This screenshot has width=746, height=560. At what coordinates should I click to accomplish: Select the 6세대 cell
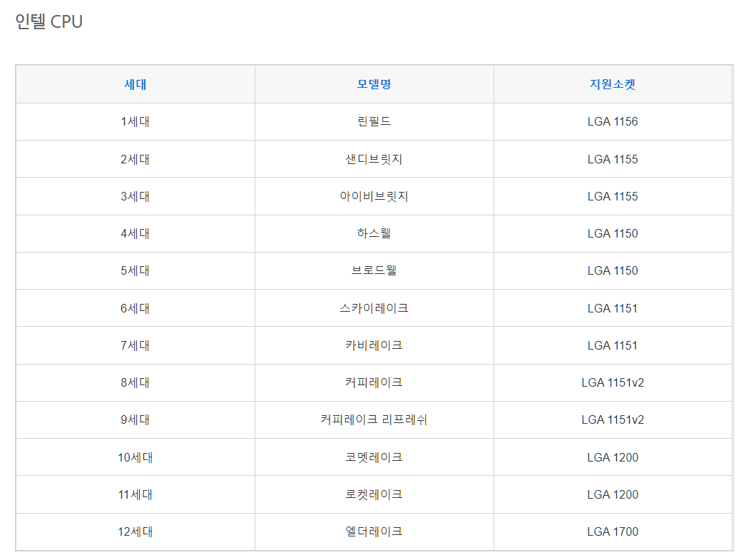pos(135,308)
